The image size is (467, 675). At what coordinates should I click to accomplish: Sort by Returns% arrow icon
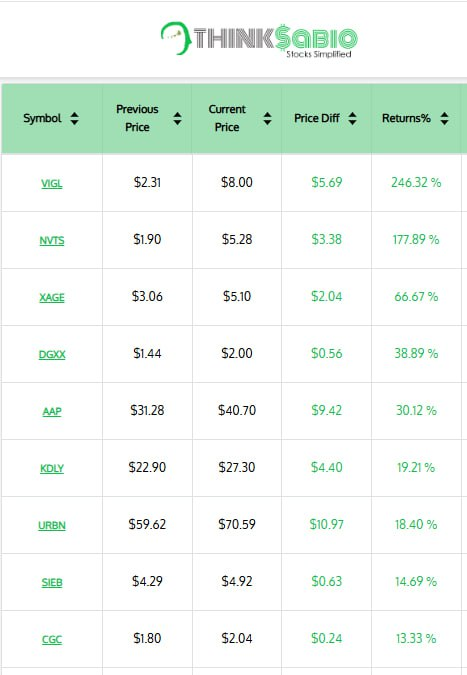coord(445,118)
